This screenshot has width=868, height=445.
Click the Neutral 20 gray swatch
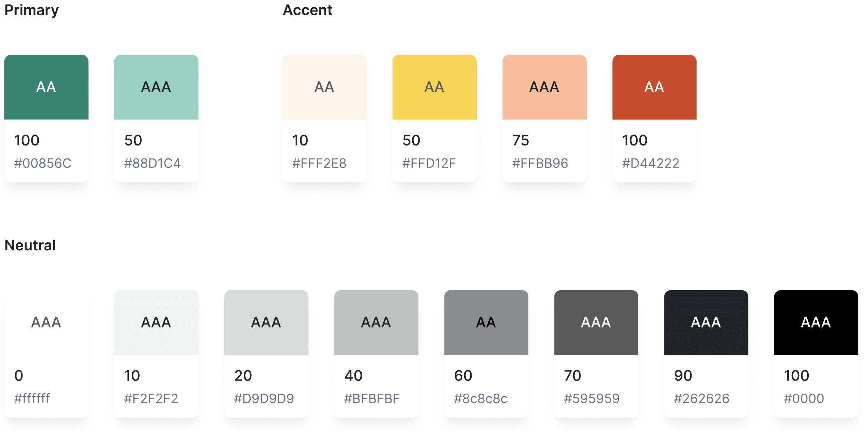[266, 322]
